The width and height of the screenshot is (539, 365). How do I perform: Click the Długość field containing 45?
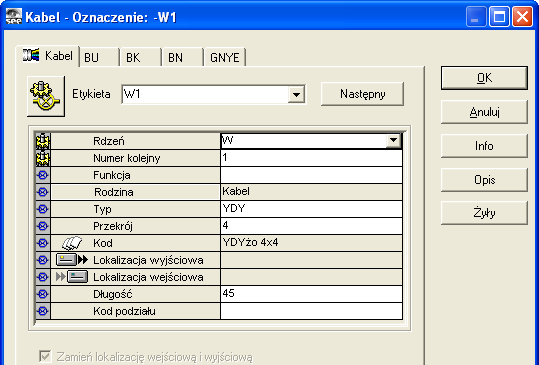[311, 294]
